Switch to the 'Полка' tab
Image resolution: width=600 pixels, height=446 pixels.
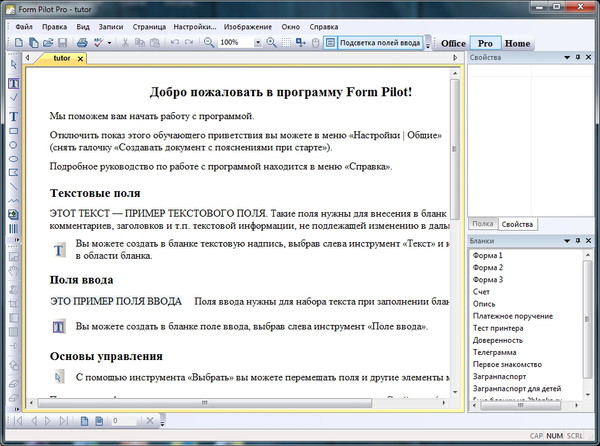pos(482,224)
